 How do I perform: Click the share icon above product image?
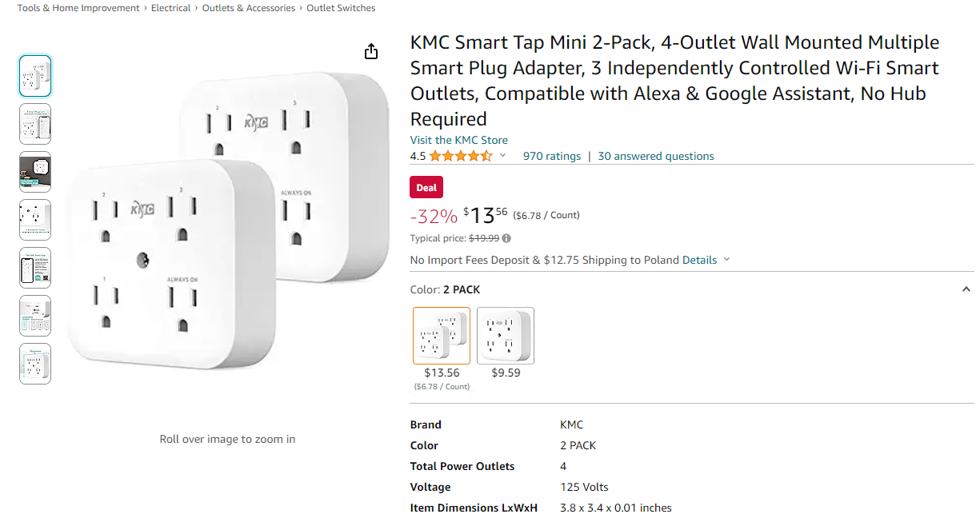coord(371,52)
